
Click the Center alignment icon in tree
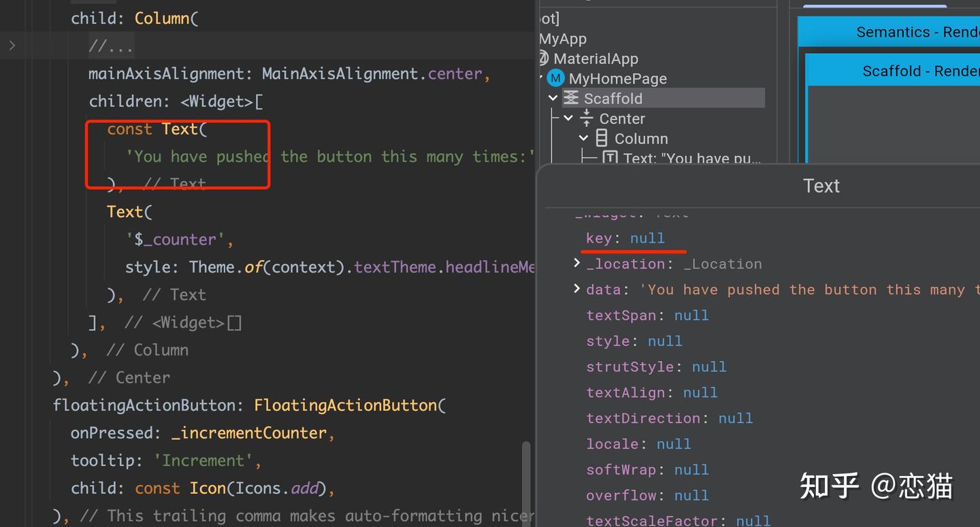(587, 118)
